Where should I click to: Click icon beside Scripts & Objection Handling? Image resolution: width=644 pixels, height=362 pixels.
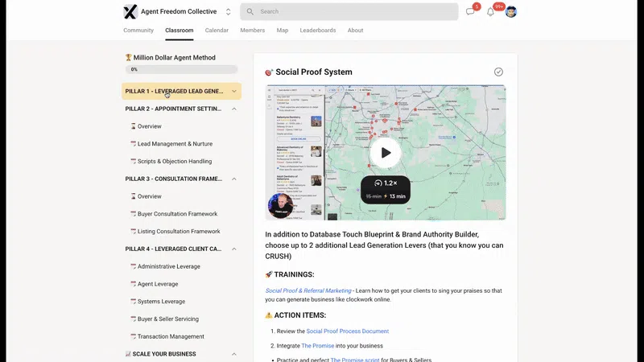[133, 162]
